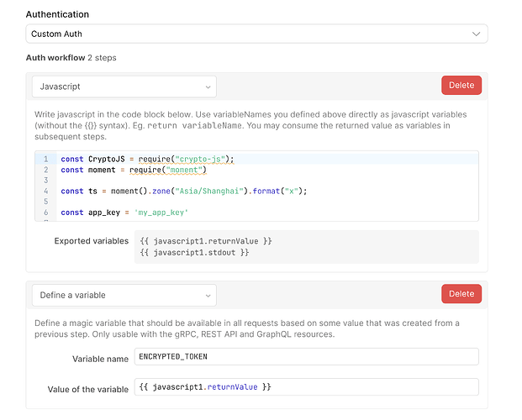522x420 pixels.
Task: Click line number 1 in editor gutter
Action: pyautogui.click(x=46, y=159)
